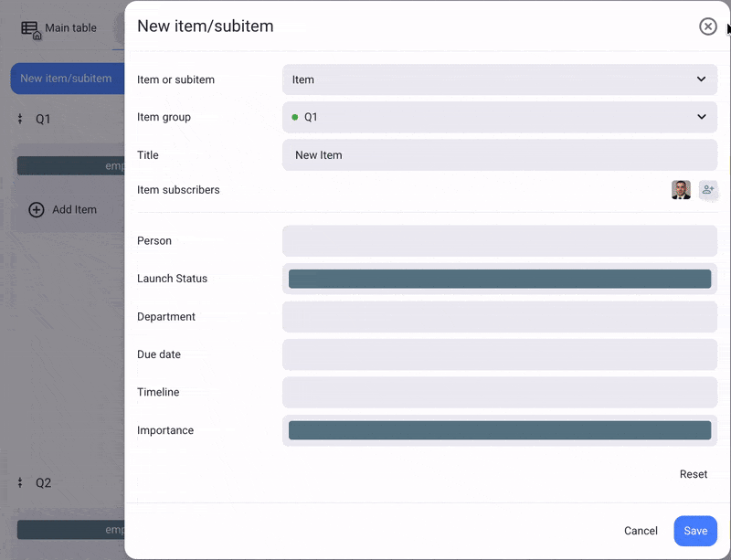The width and height of the screenshot is (731, 560).
Task: Click the Person field
Action: [x=499, y=241]
